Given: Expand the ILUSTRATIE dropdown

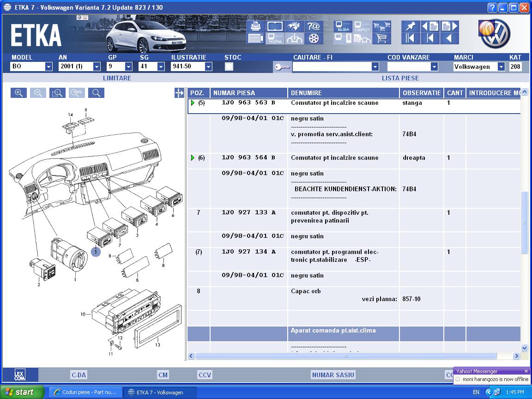Looking at the screenshot, I should [x=209, y=66].
